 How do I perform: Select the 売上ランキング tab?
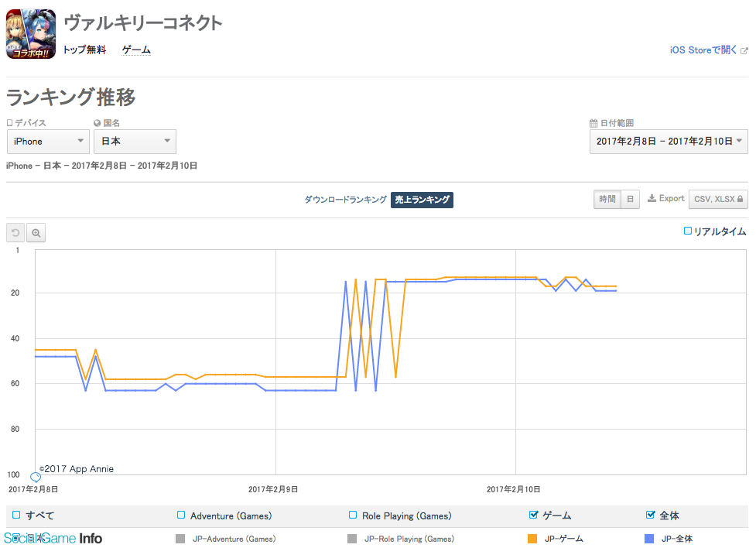click(x=422, y=200)
